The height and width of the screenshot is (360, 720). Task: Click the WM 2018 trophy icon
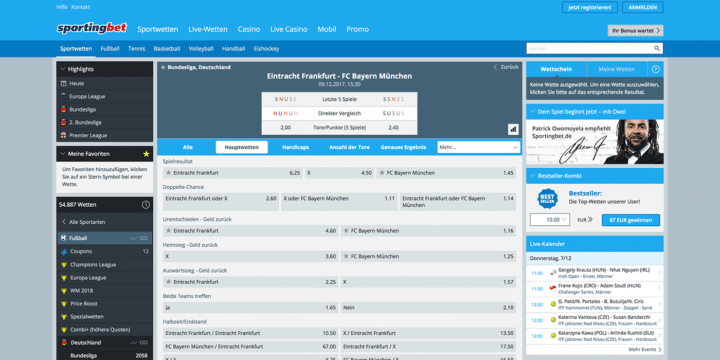click(64, 291)
